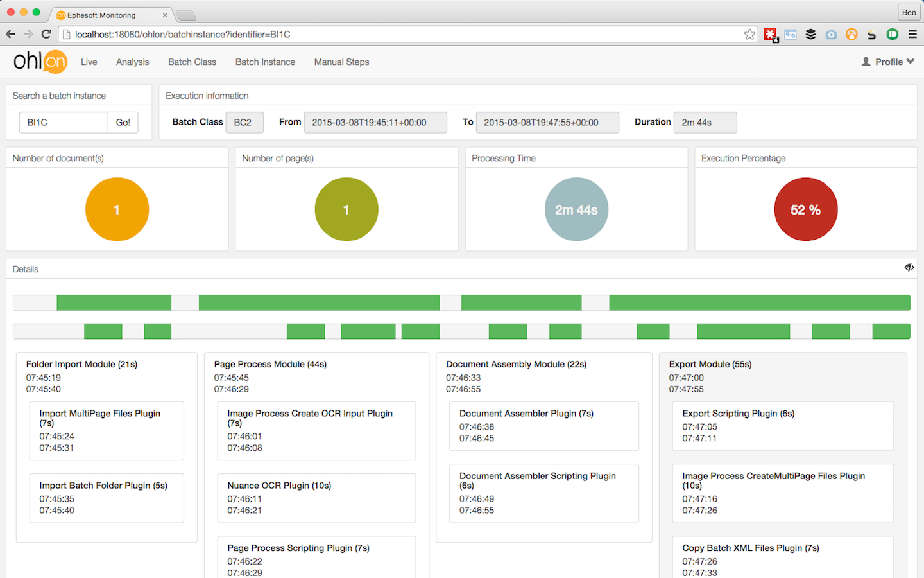Expand the Profile dropdown chevron
The image size is (924, 578).
coord(911,62)
